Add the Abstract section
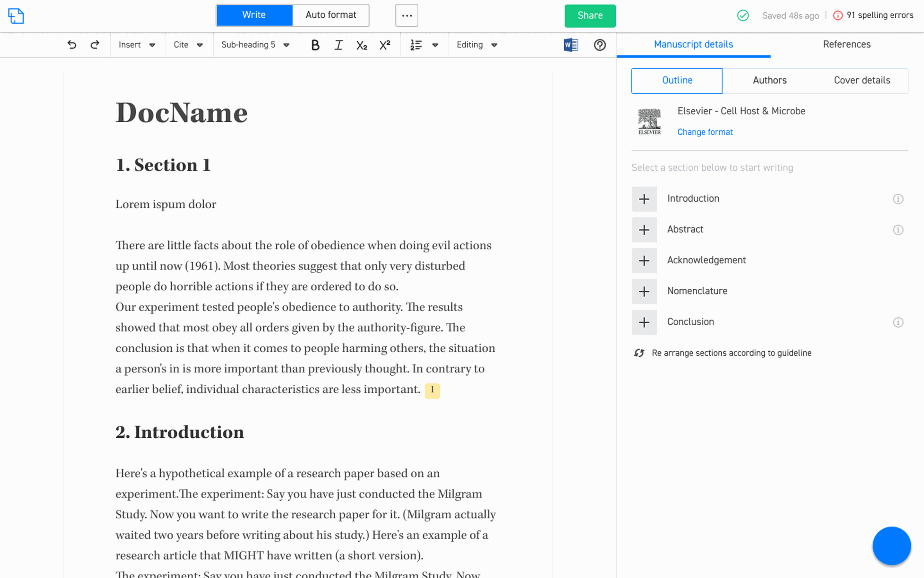 tap(644, 230)
